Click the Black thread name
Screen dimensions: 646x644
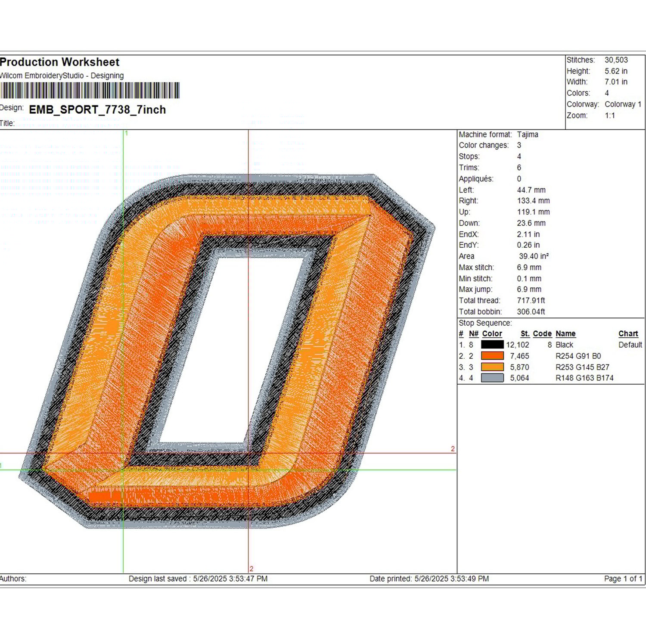point(564,345)
